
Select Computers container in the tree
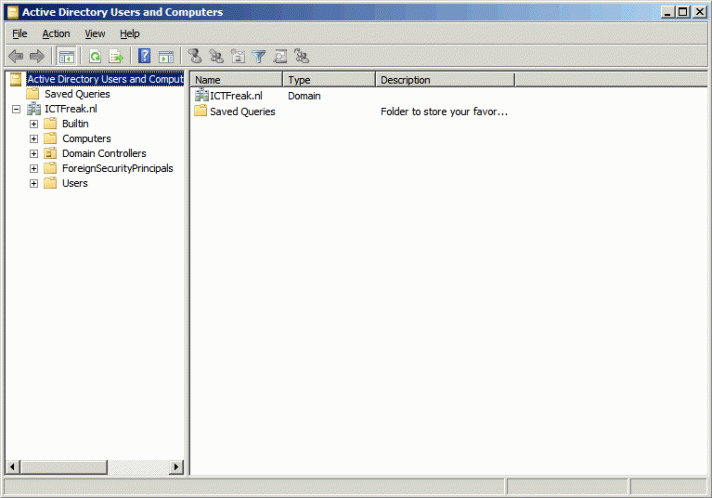[86, 139]
